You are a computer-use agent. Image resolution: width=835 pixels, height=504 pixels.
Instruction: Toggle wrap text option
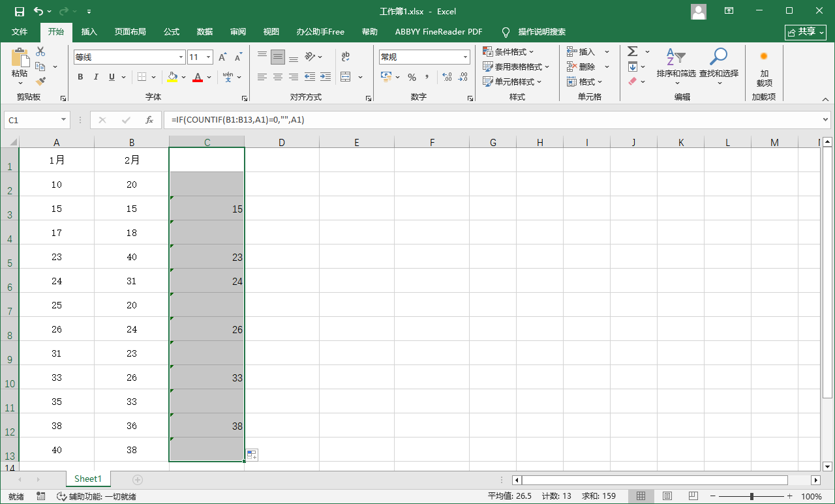pos(346,57)
